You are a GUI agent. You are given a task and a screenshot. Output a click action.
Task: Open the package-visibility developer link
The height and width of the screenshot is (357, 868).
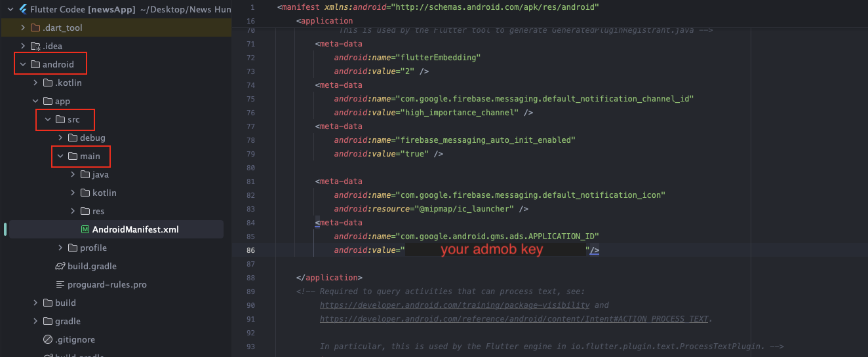[x=454, y=305]
